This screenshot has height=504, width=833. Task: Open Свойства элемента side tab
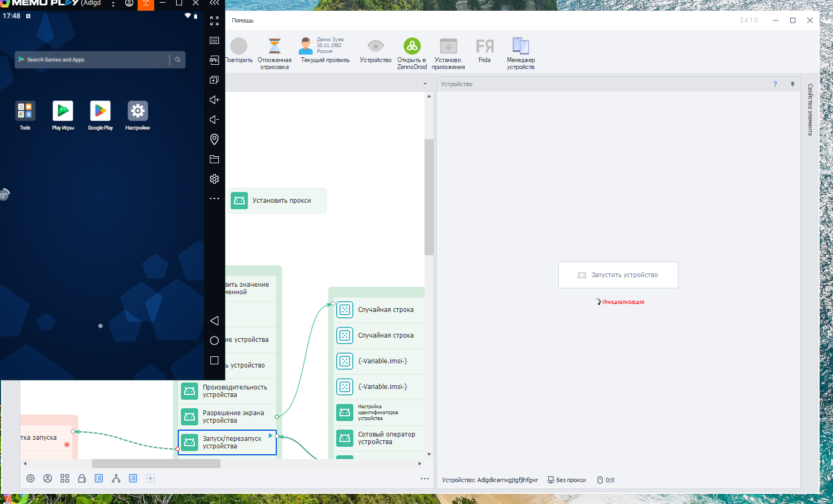click(x=810, y=110)
